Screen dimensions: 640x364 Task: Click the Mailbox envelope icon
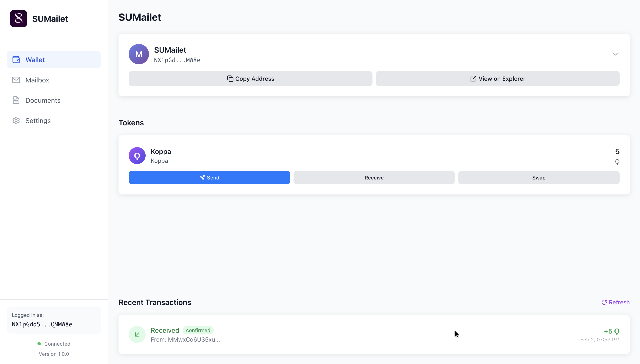[16, 80]
